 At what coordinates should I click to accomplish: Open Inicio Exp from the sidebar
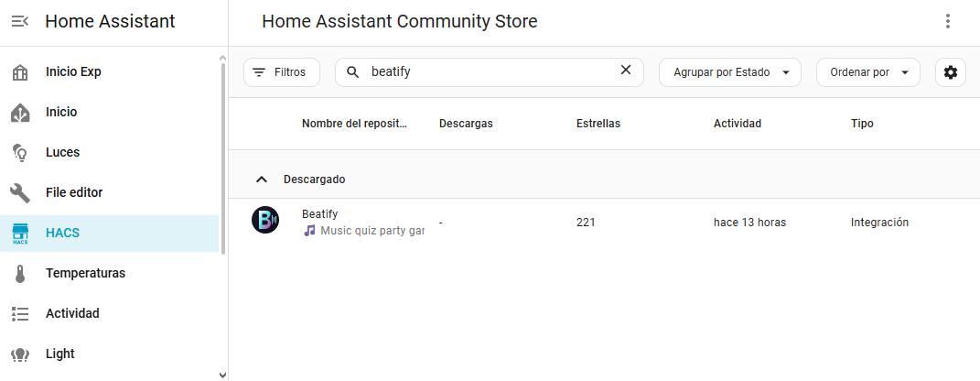110,72
